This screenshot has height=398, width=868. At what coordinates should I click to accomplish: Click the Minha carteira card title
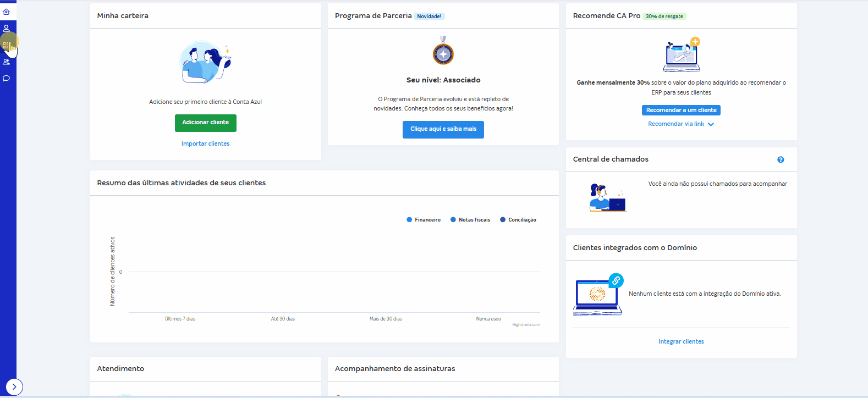click(x=123, y=16)
